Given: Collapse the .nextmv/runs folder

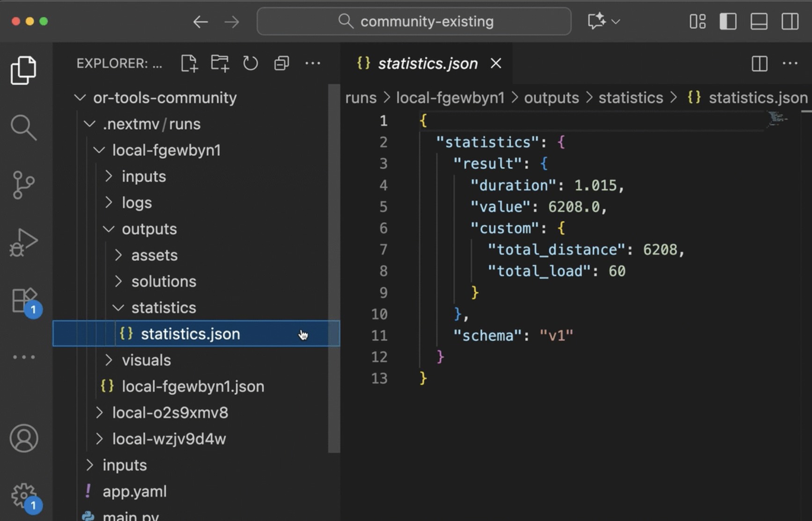Looking at the screenshot, I should (x=89, y=124).
